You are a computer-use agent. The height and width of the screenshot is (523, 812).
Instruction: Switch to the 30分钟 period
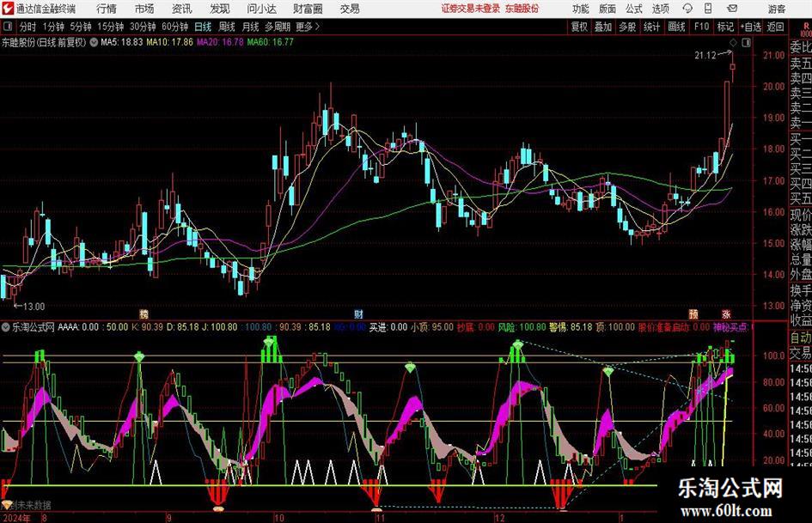click(x=143, y=27)
